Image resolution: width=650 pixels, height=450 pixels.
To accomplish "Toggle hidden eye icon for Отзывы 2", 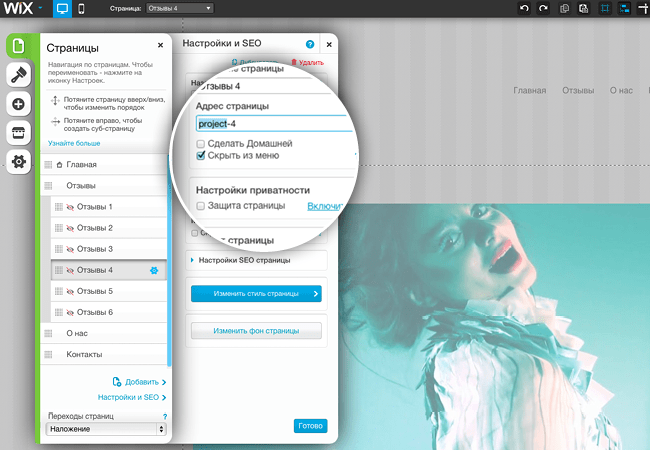I will click(x=70, y=228).
